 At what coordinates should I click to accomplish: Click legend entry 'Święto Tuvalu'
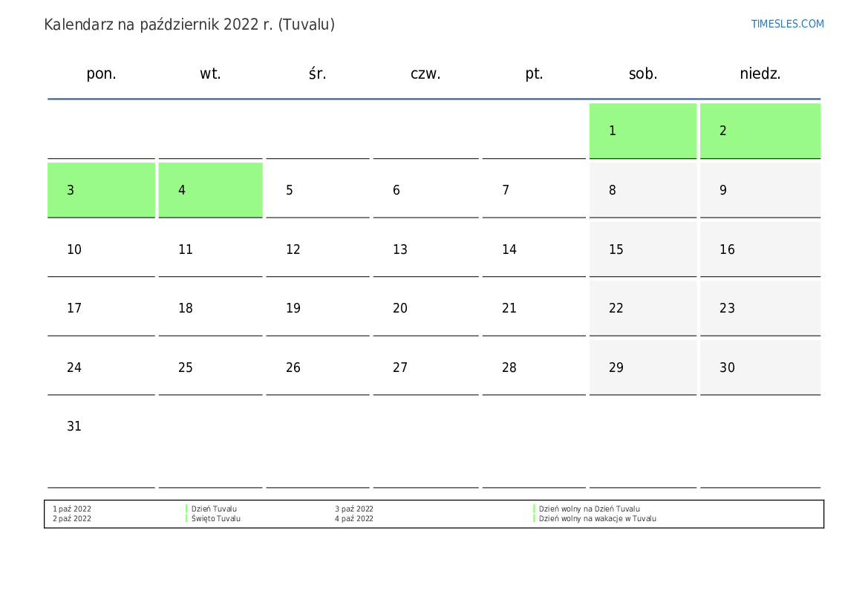[x=216, y=519]
